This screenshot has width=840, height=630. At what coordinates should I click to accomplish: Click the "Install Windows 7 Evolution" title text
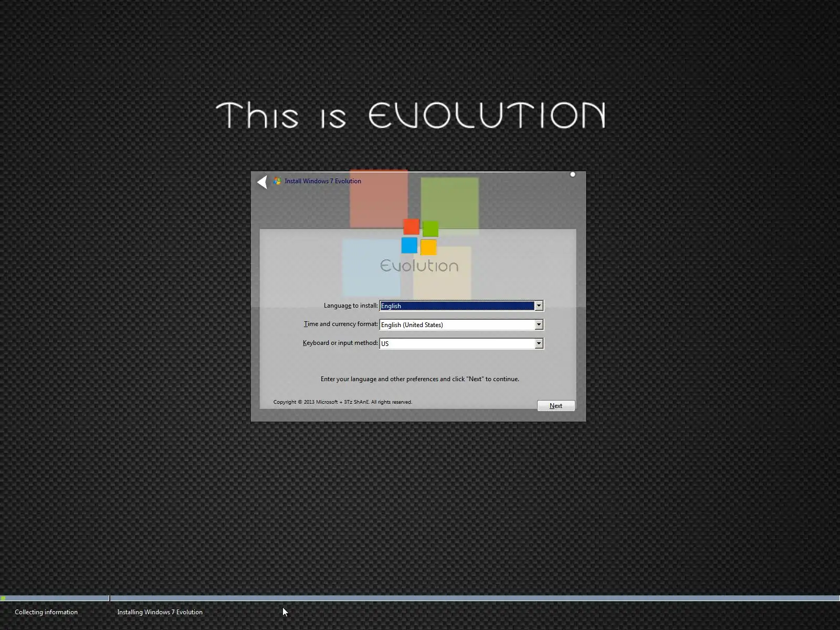click(x=323, y=181)
